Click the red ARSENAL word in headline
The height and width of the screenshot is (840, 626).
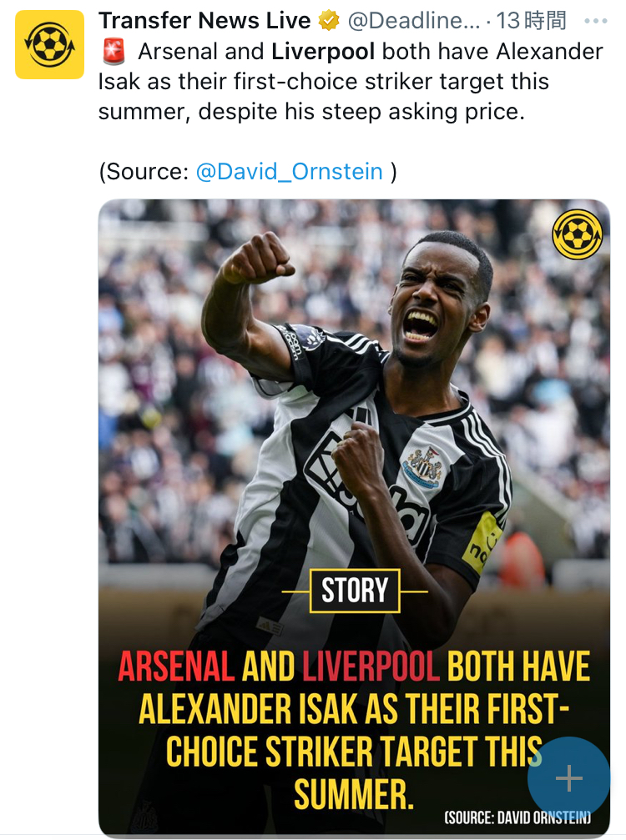(176, 667)
